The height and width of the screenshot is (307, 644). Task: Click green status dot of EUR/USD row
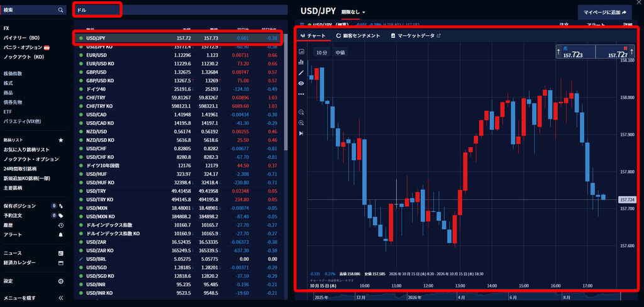click(x=81, y=55)
